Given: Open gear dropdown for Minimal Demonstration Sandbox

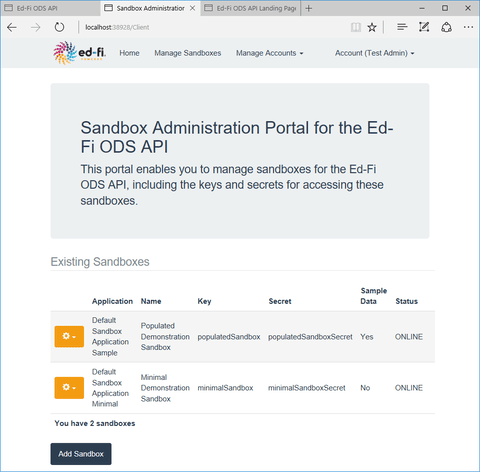Looking at the screenshot, I should 69,388.
